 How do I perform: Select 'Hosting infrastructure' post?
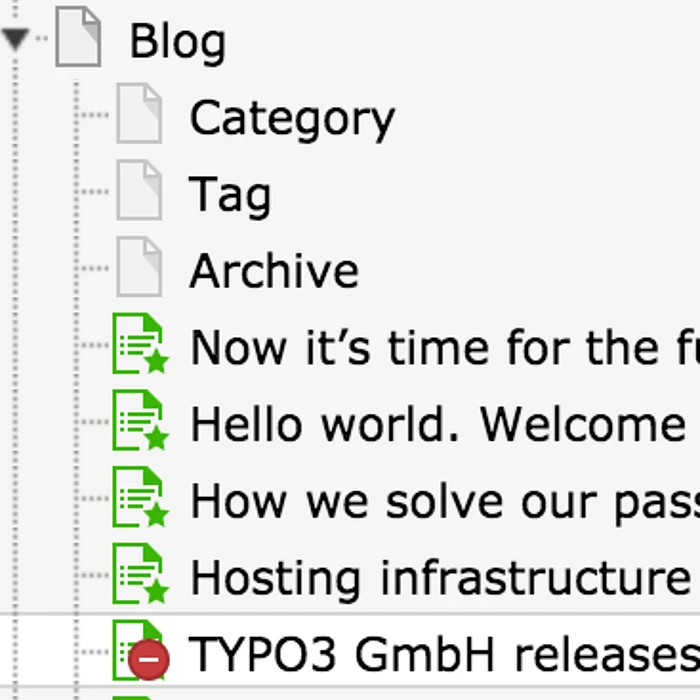tap(440, 578)
